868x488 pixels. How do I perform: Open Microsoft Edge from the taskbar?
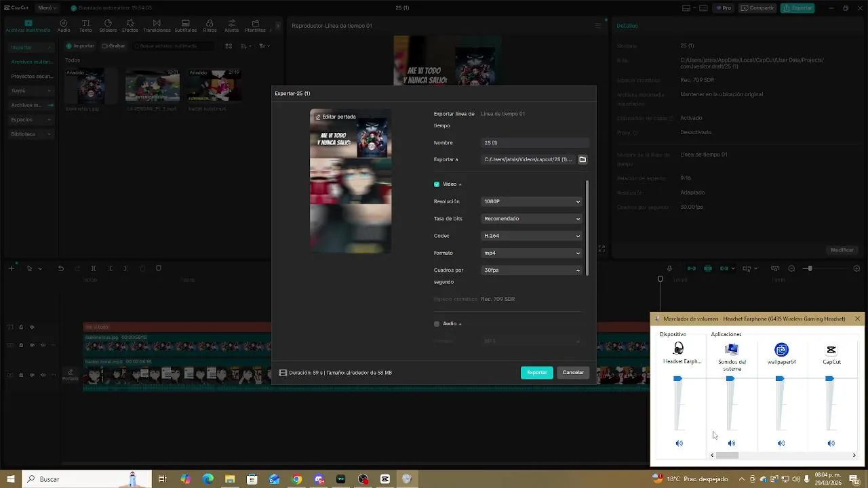click(208, 479)
